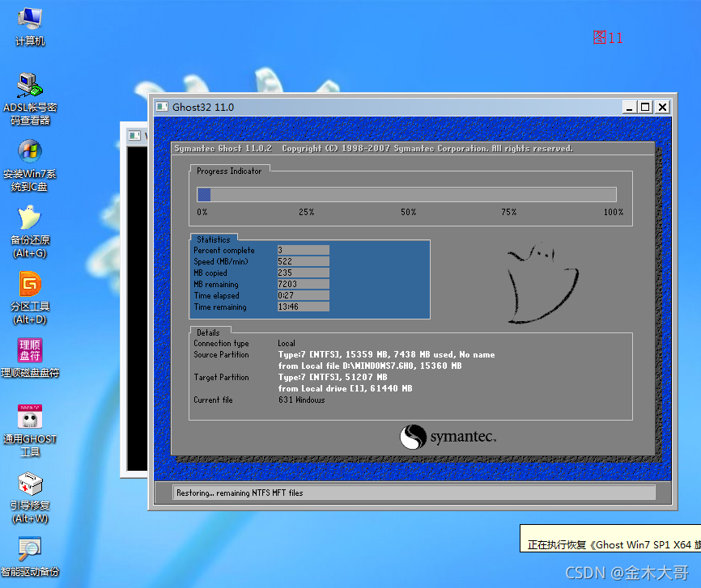Click the 引导修复 (Alt+W) icon

30,497
